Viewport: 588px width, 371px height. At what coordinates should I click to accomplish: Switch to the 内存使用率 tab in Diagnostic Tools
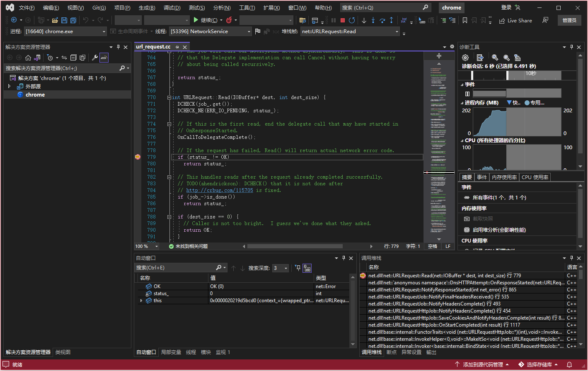click(504, 177)
